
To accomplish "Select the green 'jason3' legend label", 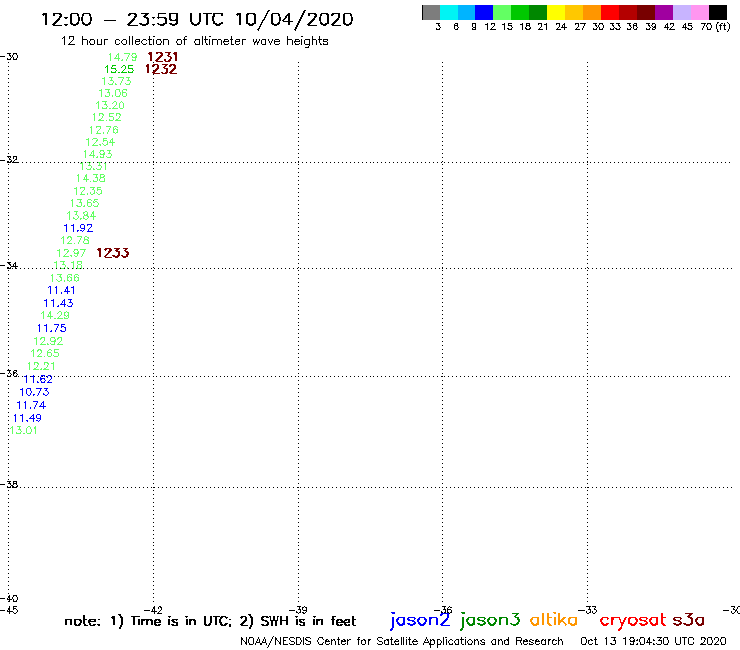I will coord(490,620).
